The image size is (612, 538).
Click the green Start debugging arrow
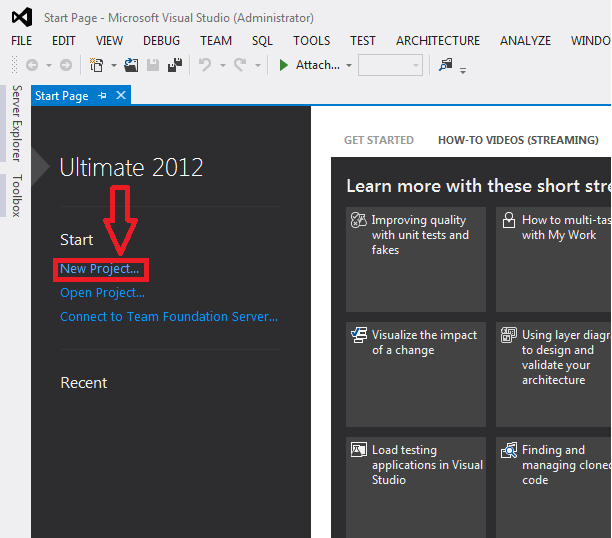click(x=284, y=65)
